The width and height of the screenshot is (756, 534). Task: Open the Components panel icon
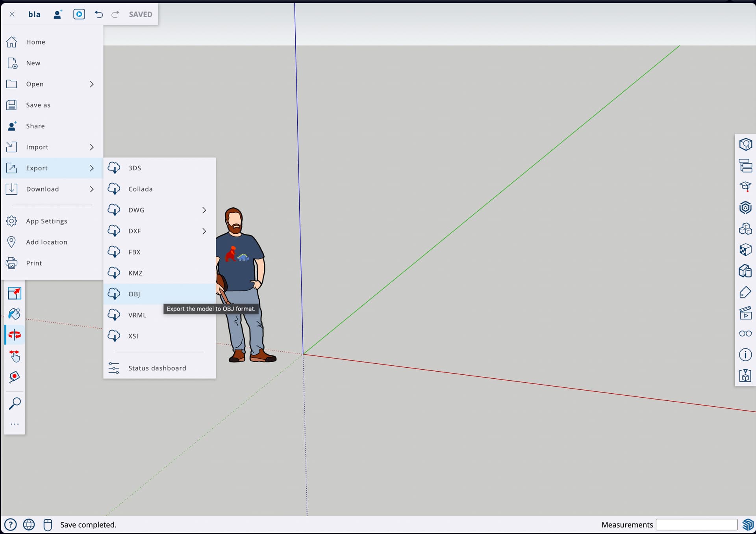click(x=745, y=228)
